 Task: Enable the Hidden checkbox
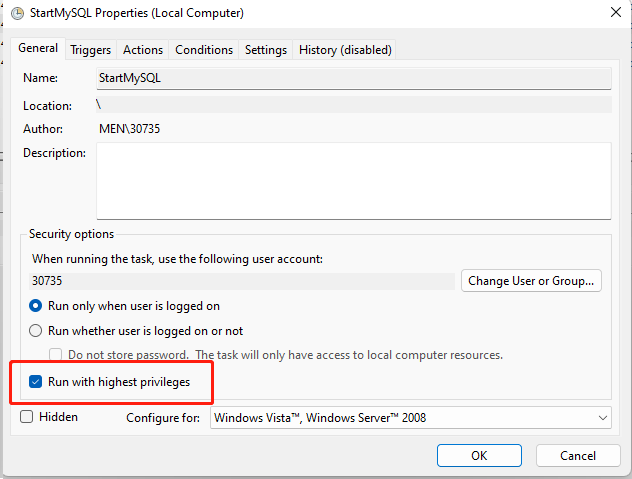[27, 417]
